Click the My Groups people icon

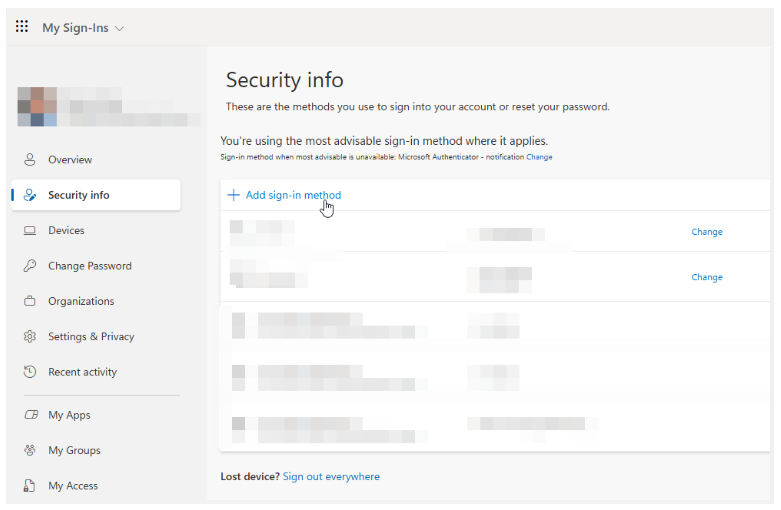point(29,450)
